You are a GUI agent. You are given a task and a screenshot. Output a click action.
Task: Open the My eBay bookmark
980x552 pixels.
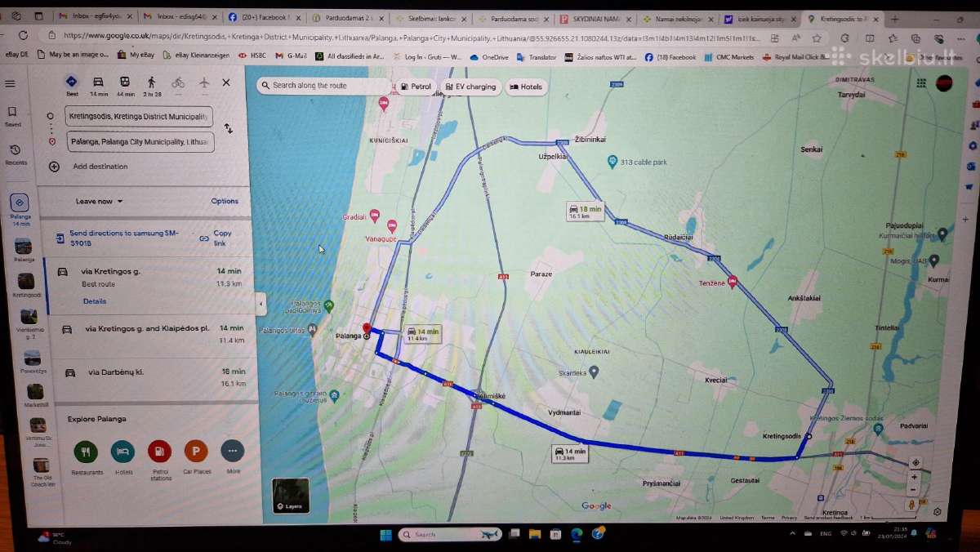pos(136,56)
